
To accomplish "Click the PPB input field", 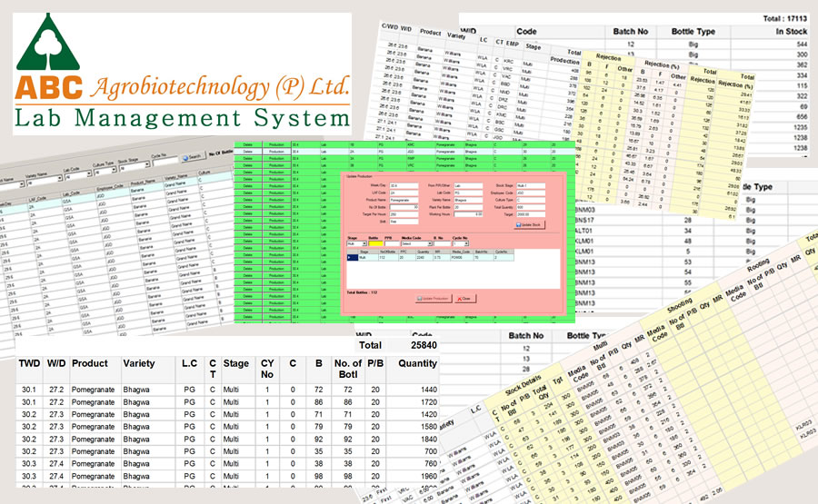I will coord(393,243).
